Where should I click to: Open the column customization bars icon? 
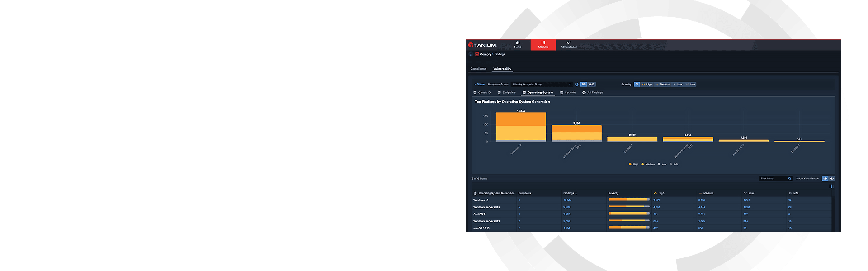tap(831, 186)
